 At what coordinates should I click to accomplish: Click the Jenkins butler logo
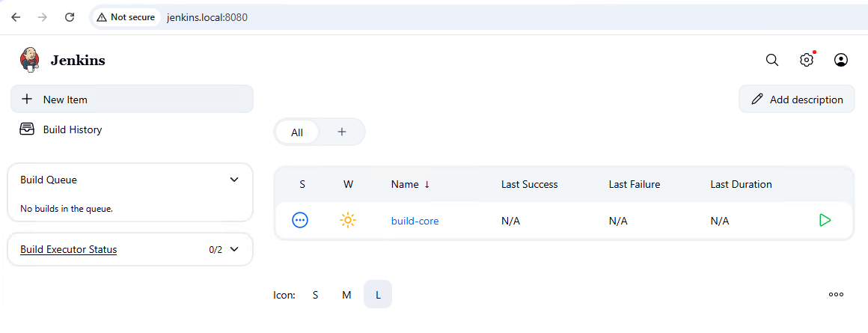tap(30, 60)
